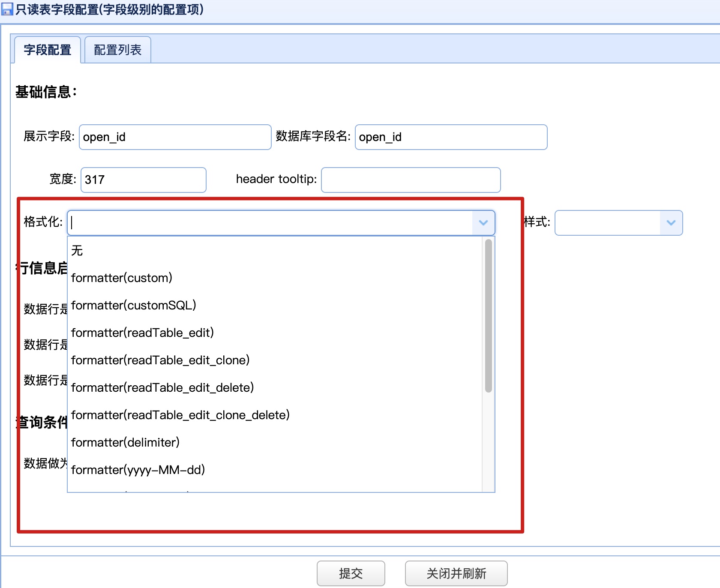Click the dropdown list scrollbar thumb
The height and width of the screenshot is (588, 720).
489,316
